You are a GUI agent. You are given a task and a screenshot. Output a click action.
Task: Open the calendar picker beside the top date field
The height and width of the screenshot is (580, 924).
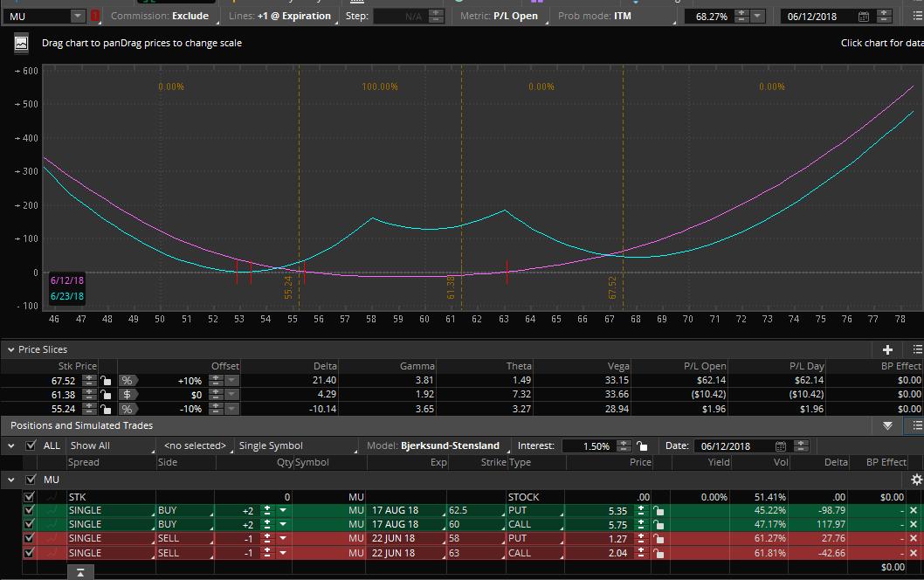(x=863, y=17)
